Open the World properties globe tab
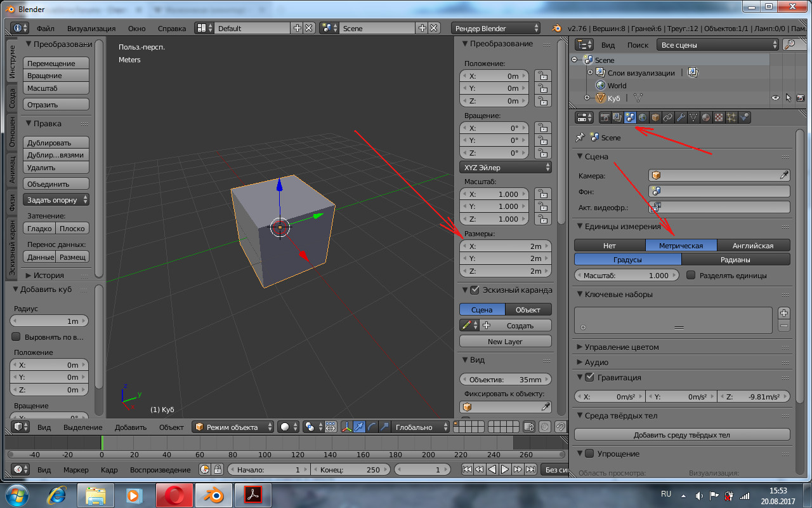812x508 pixels. click(x=643, y=117)
